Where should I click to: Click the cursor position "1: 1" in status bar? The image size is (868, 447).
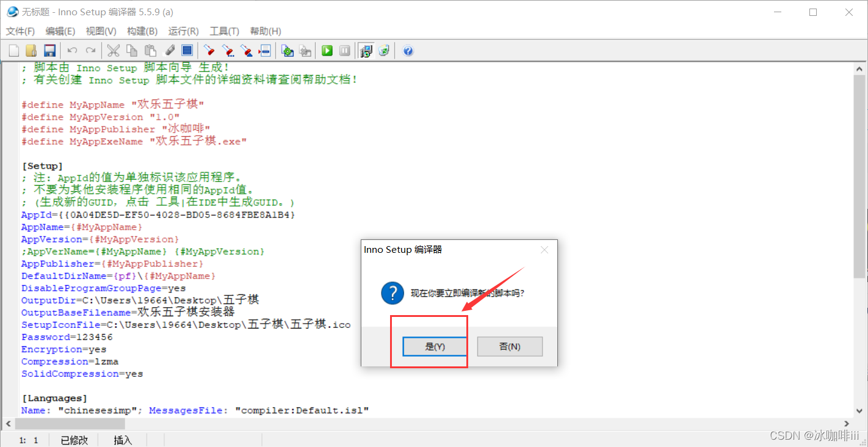coord(29,440)
